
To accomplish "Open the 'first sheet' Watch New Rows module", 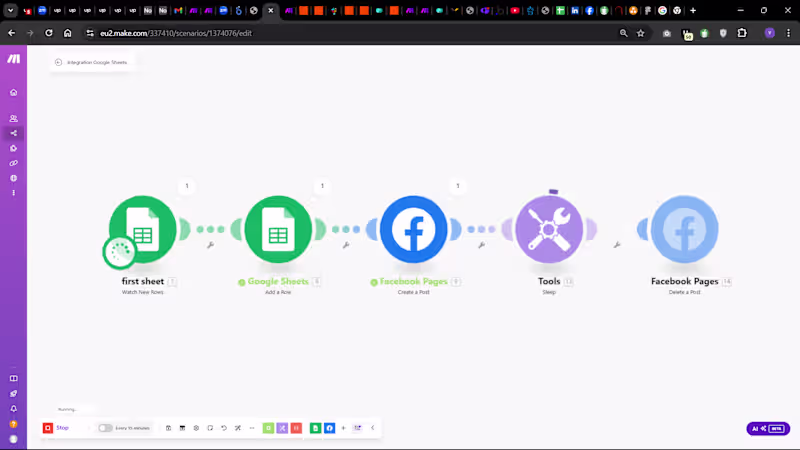I will (143, 229).
